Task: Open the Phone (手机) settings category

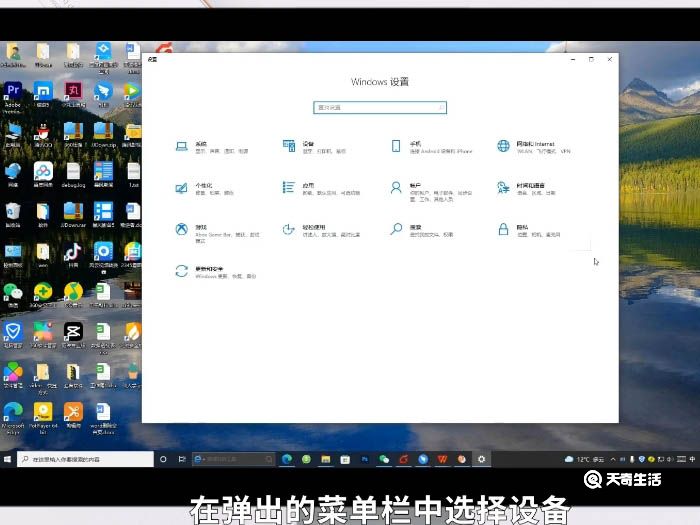Action: (x=431, y=147)
